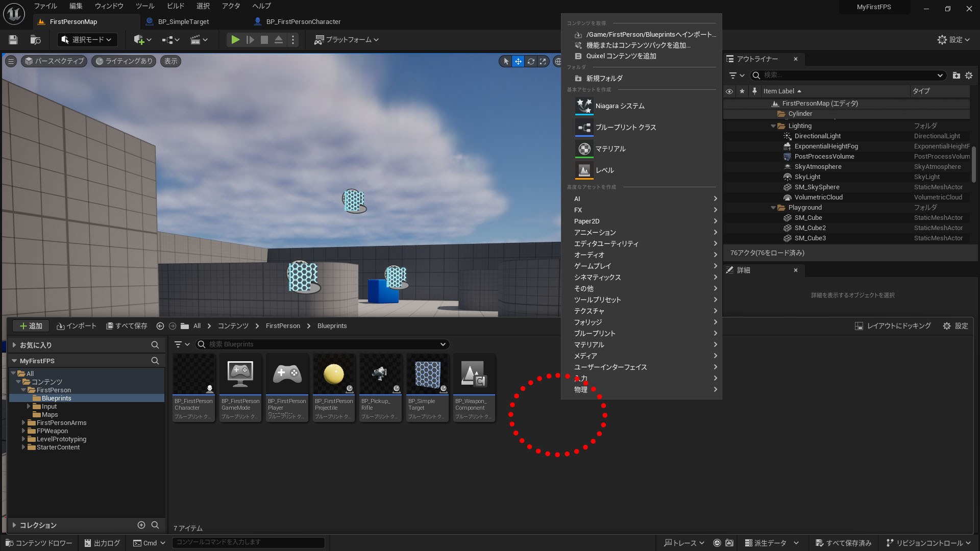Click the Stop simulation button

tap(264, 40)
